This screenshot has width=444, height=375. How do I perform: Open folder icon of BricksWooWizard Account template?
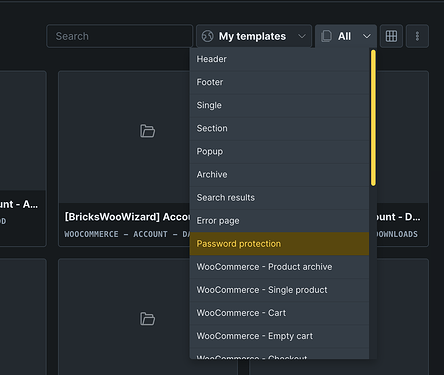click(147, 131)
